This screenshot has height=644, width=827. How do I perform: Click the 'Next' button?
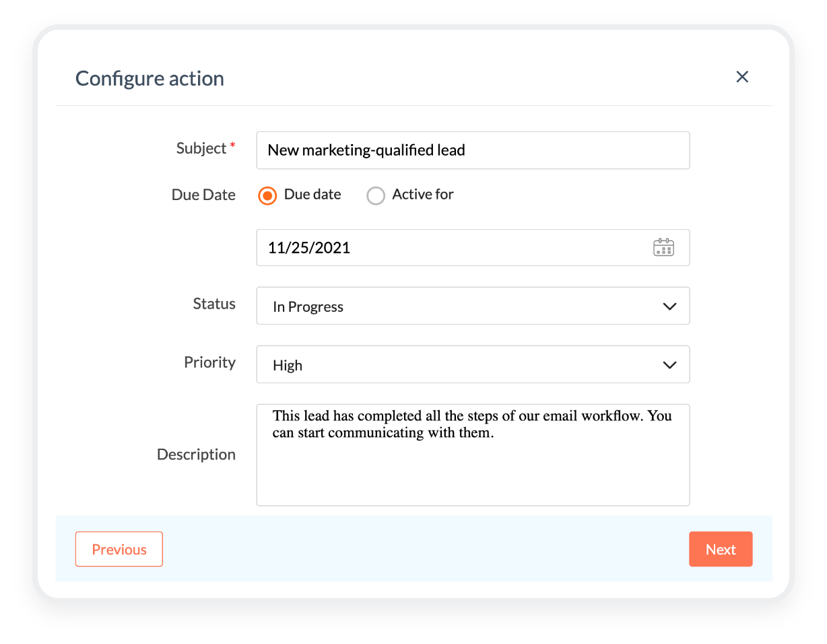(721, 549)
